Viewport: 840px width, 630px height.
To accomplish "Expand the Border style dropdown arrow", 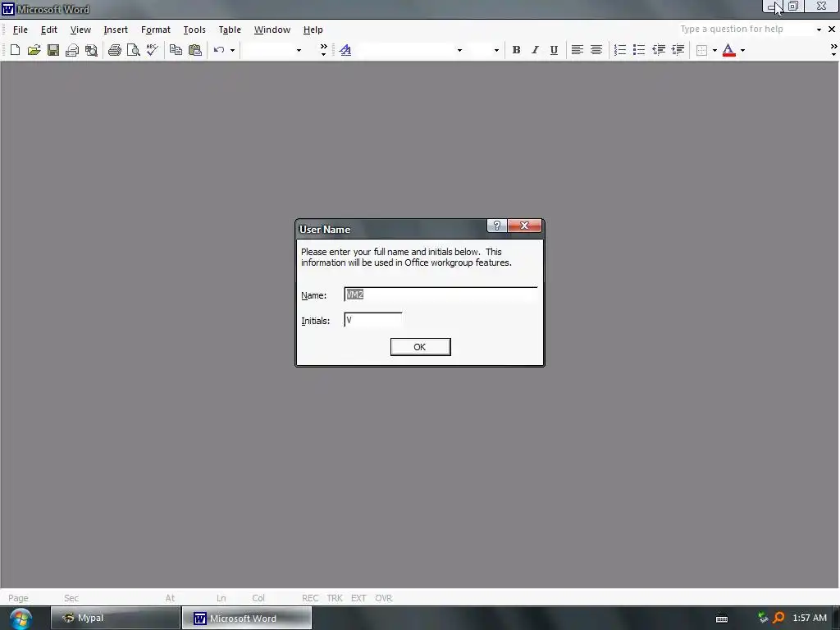I will (714, 50).
